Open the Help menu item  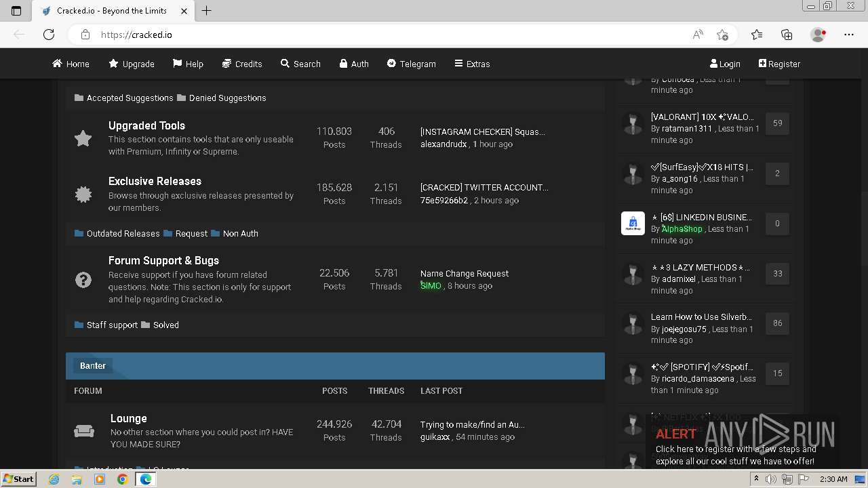tap(188, 64)
